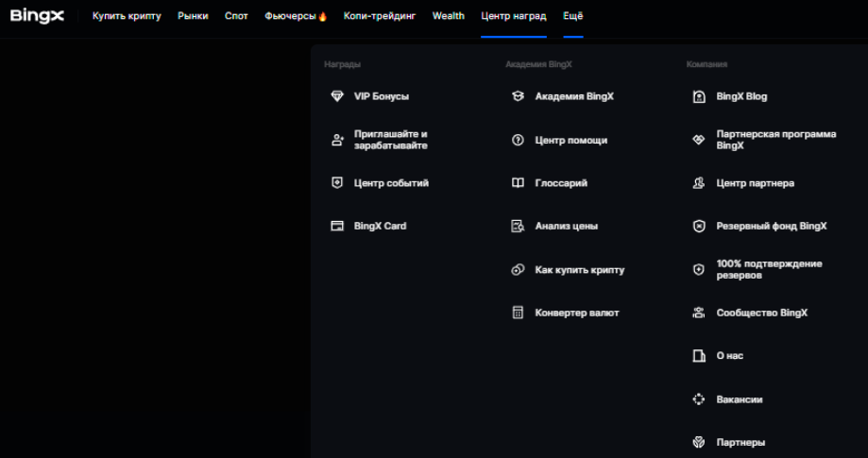The image size is (868, 458).
Task: Click the Награды section heading
Action: 343,65
